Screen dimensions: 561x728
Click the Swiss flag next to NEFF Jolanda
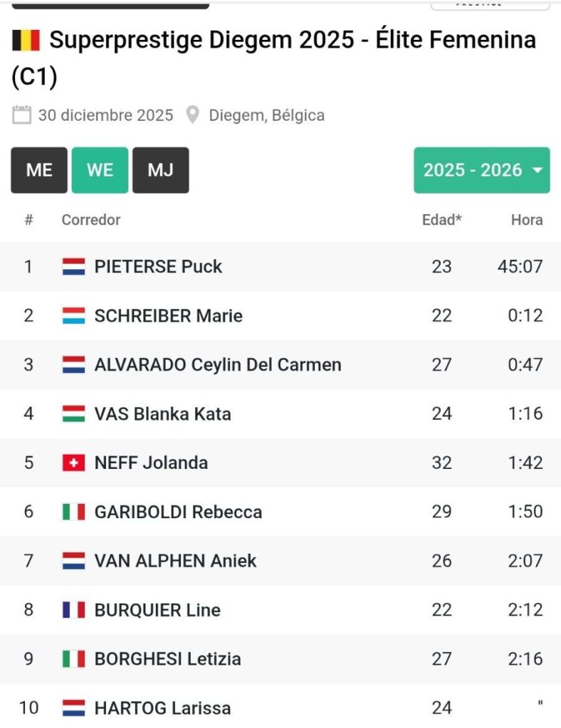73,463
